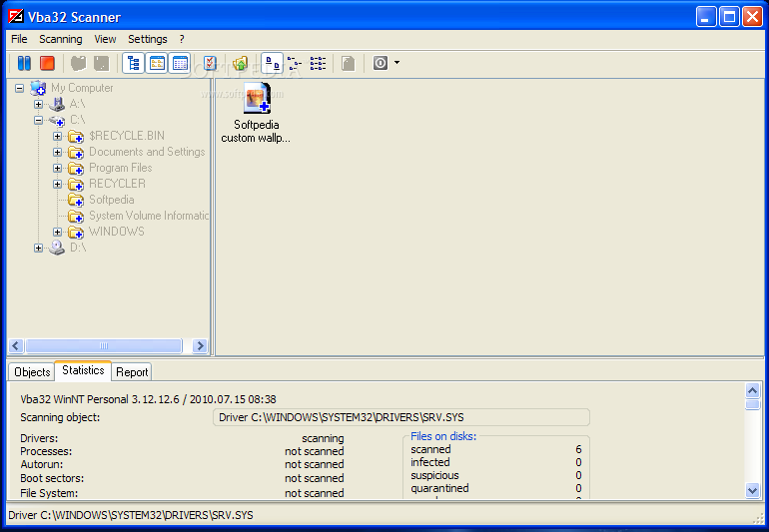Open the Settings menu

[148, 39]
